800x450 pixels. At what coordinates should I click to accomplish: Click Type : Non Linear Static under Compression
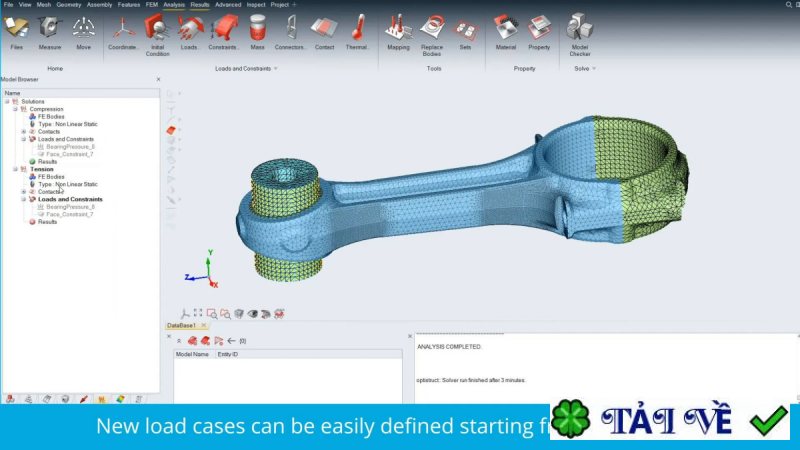(68, 124)
